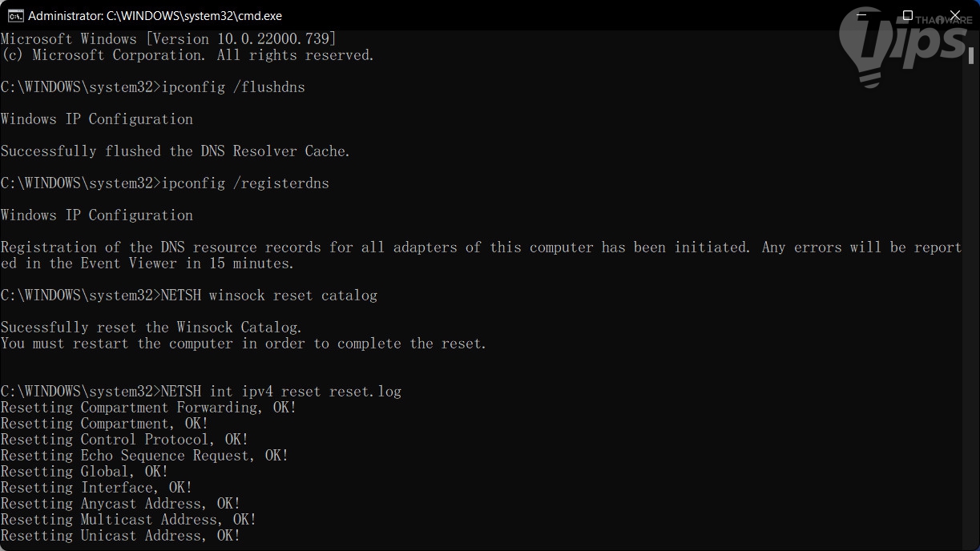Image resolution: width=980 pixels, height=551 pixels.
Task: Click 'Resetting Unicast Address, OK!' line
Action: pos(120,536)
